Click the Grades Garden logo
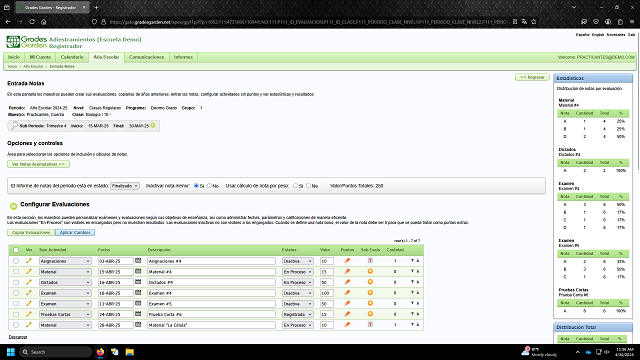This screenshot has width=640, height=360. point(27,42)
